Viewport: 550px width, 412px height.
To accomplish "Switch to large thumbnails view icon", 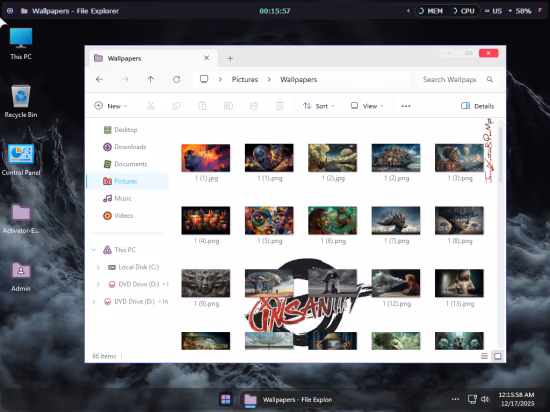I will [x=497, y=356].
